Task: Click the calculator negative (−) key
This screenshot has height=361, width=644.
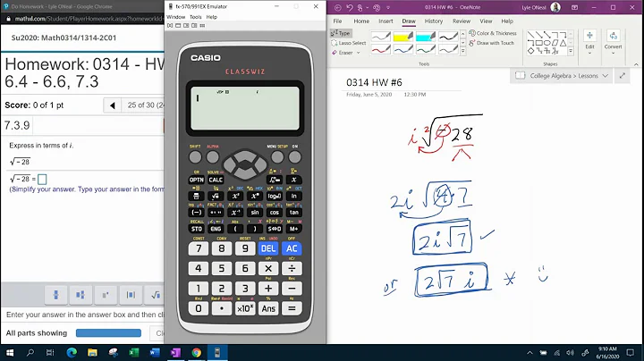Action: point(196,213)
